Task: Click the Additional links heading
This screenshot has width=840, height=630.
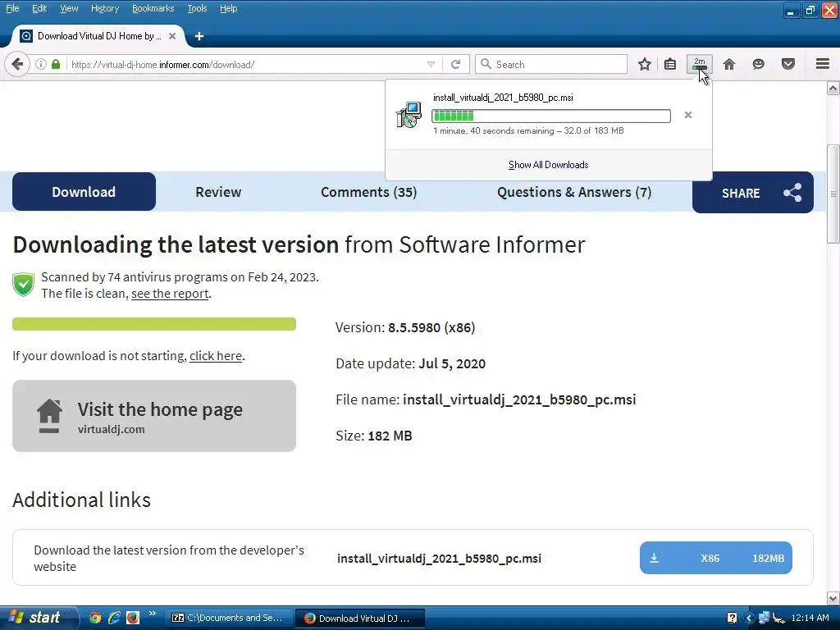Action: click(x=81, y=500)
